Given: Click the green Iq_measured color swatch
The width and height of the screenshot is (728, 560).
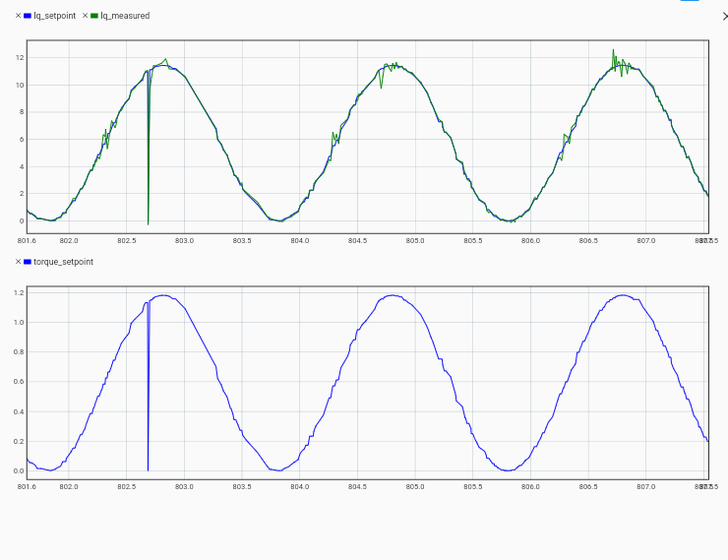Looking at the screenshot, I should coord(94,16).
